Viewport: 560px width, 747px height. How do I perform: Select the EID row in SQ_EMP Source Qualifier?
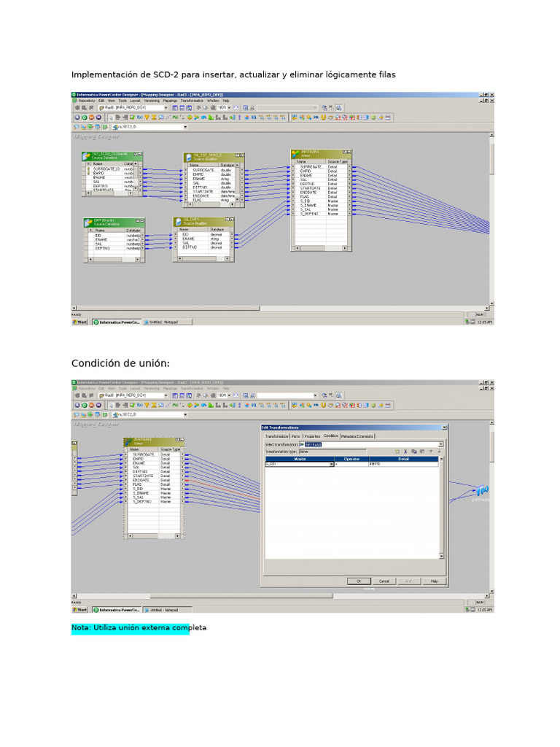tap(203, 234)
